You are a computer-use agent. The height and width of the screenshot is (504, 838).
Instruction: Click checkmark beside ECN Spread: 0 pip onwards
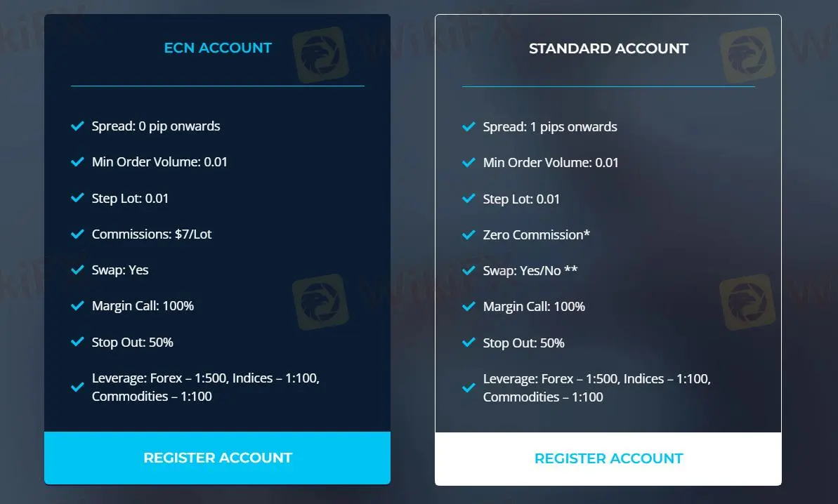click(x=77, y=126)
